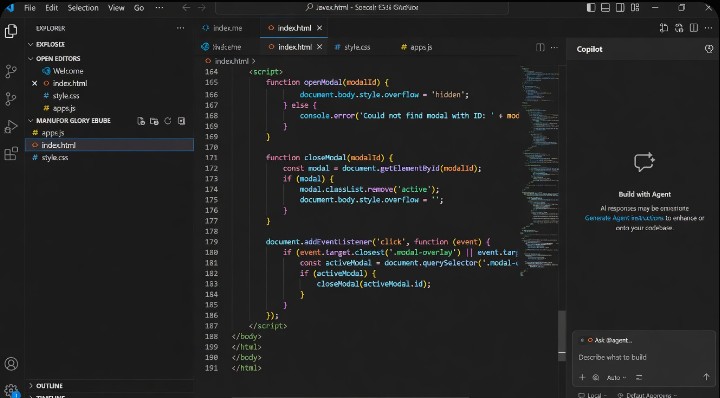Collapse all folders in the explorer
The height and width of the screenshot is (398, 720).
[x=181, y=121]
